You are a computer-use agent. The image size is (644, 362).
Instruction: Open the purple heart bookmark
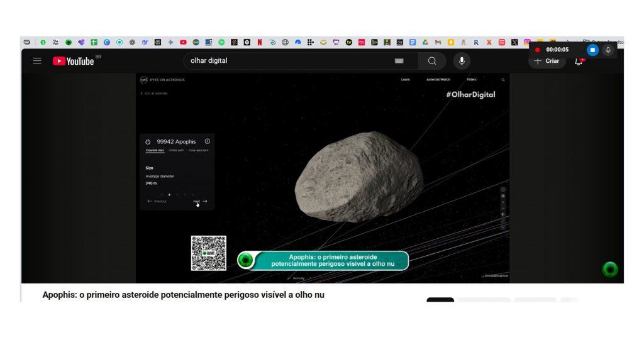click(x=81, y=42)
